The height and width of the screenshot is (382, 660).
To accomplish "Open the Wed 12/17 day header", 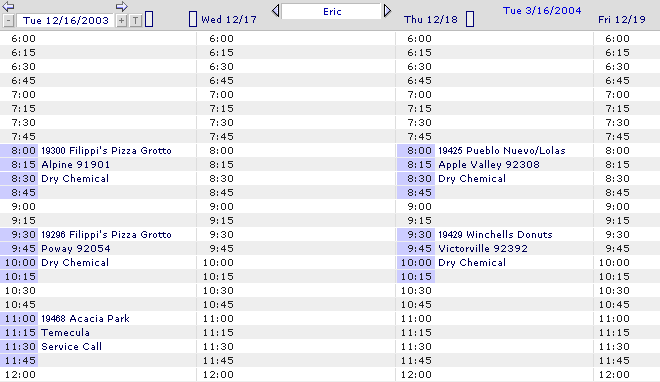I will (x=229, y=20).
